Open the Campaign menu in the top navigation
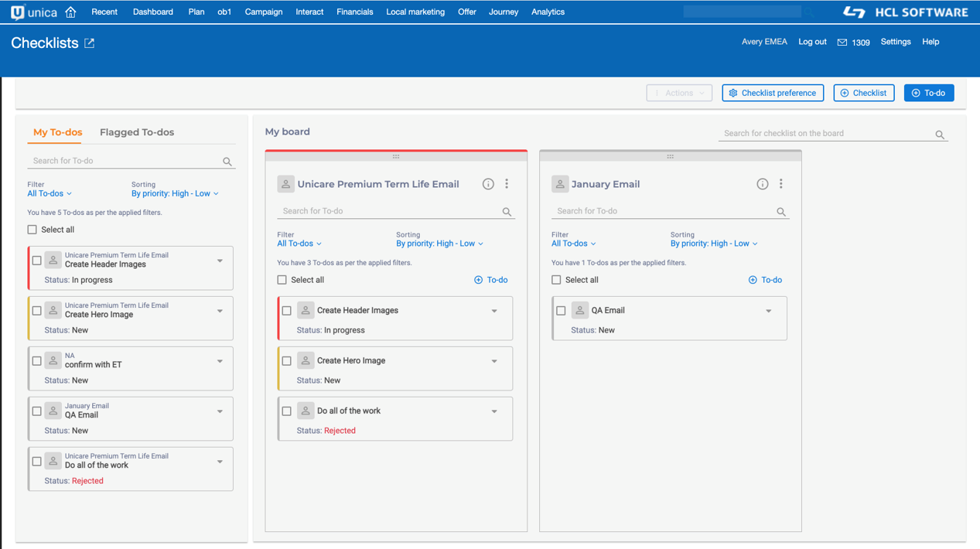Screen dimensions: 980x549 click(263, 12)
